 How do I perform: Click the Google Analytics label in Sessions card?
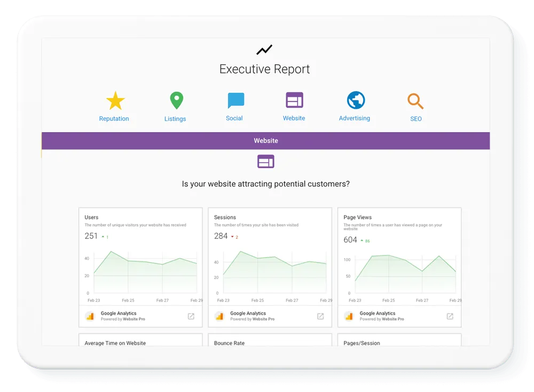(248, 313)
